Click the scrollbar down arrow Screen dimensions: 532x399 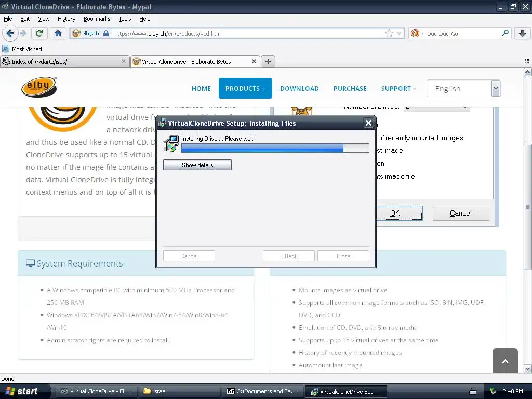coord(527,368)
